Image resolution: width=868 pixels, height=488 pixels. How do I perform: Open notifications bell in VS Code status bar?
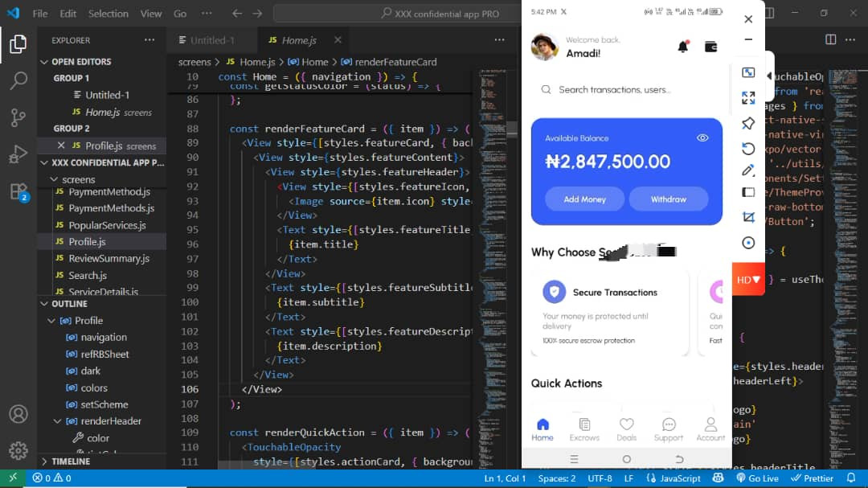click(x=851, y=478)
